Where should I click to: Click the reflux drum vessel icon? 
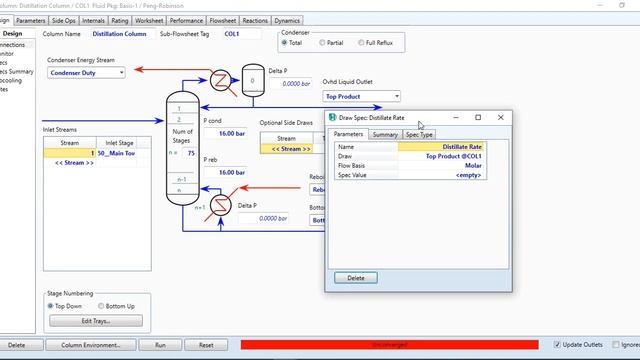coord(253,80)
